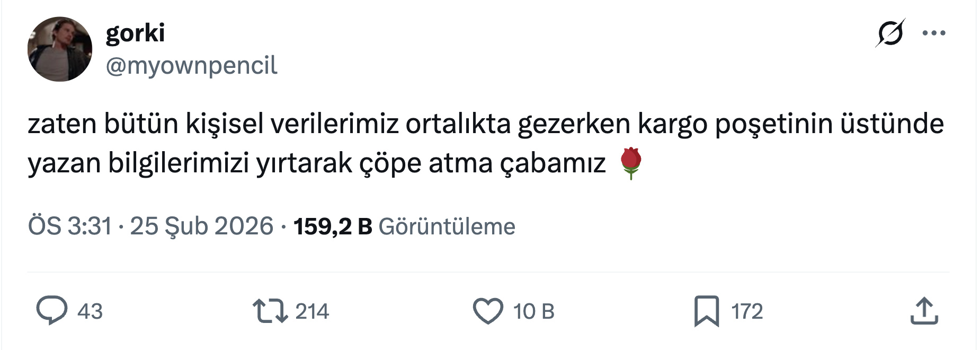The width and height of the screenshot is (980, 350).
Task: Click the reply count 43
Action: pyautogui.click(x=90, y=311)
